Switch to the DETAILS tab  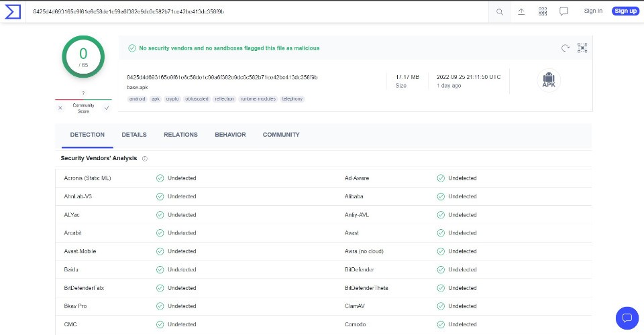(134, 135)
